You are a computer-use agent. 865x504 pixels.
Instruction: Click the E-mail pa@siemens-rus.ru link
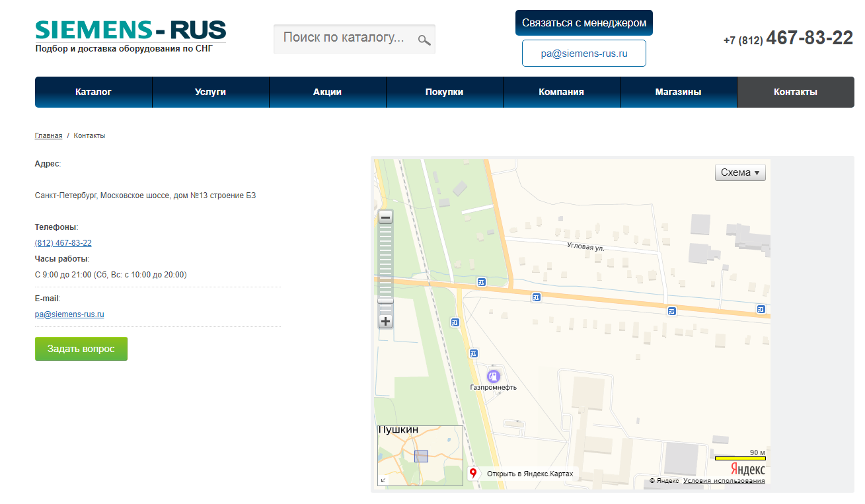click(x=69, y=314)
